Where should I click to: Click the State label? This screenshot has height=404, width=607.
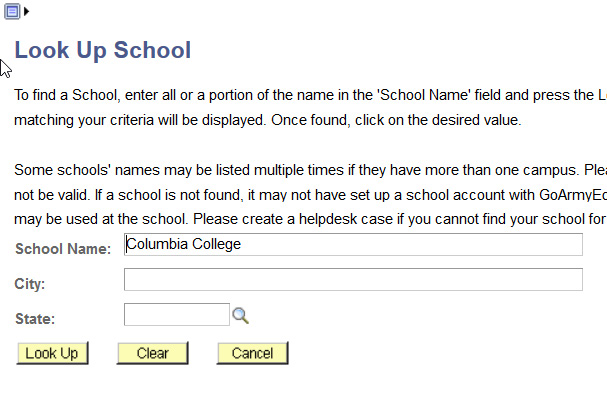pos(35,319)
